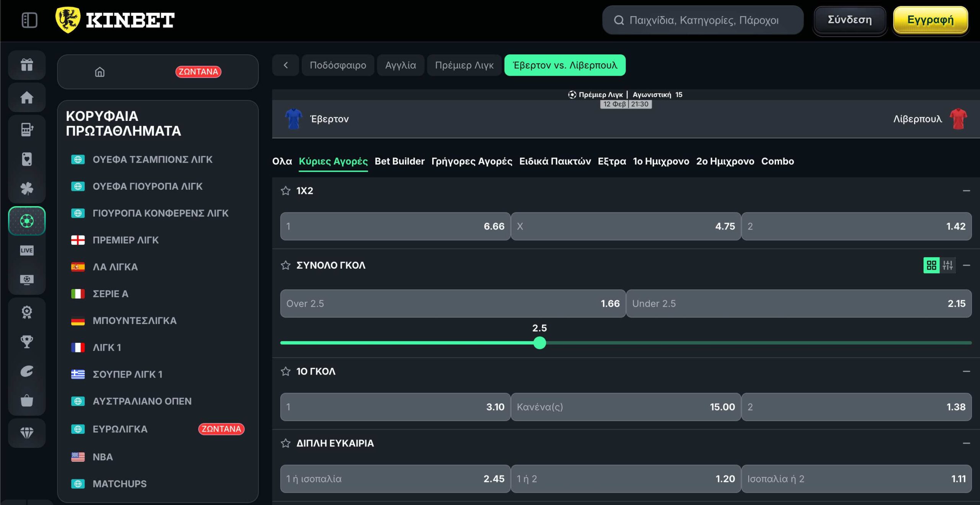This screenshot has height=505, width=980.
Task: Collapse the 1Ο ΓΚΟΛ market
Action: coord(966,371)
